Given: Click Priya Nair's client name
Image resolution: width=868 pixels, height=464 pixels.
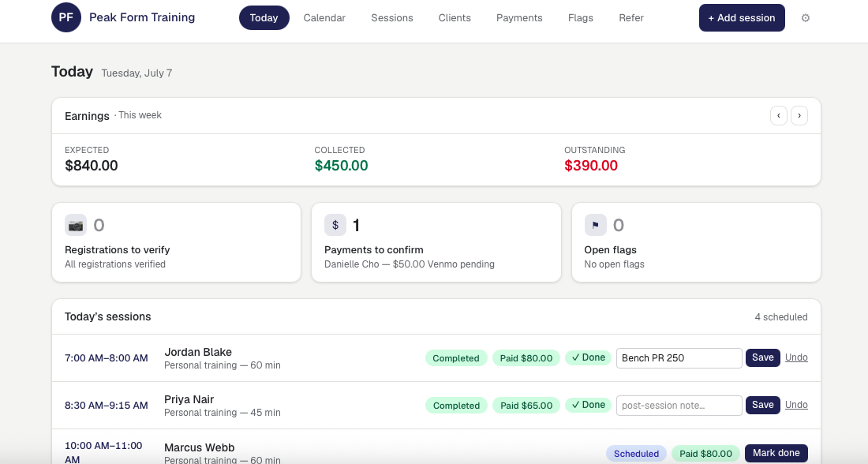Looking at the screenshot, I should point(189,399).
